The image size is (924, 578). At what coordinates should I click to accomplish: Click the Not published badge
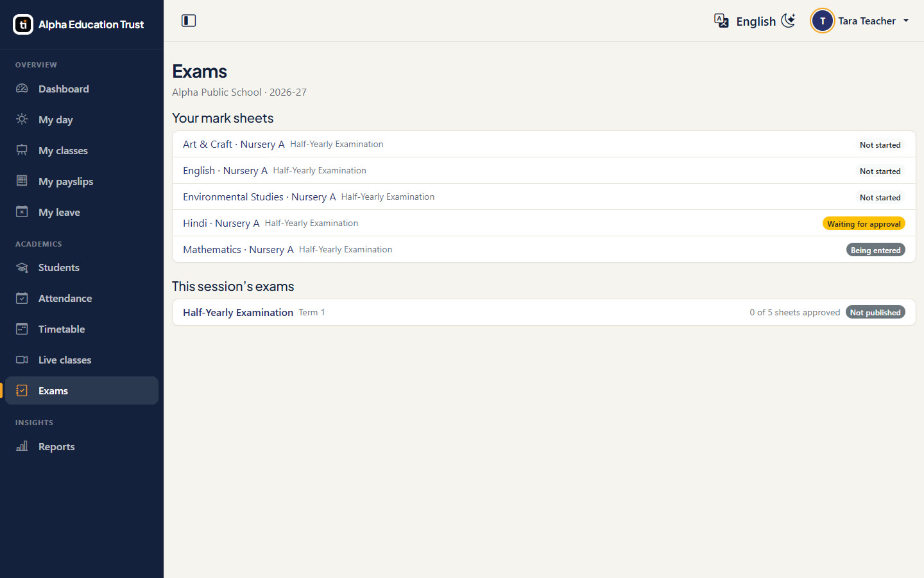tap(875, 312)
